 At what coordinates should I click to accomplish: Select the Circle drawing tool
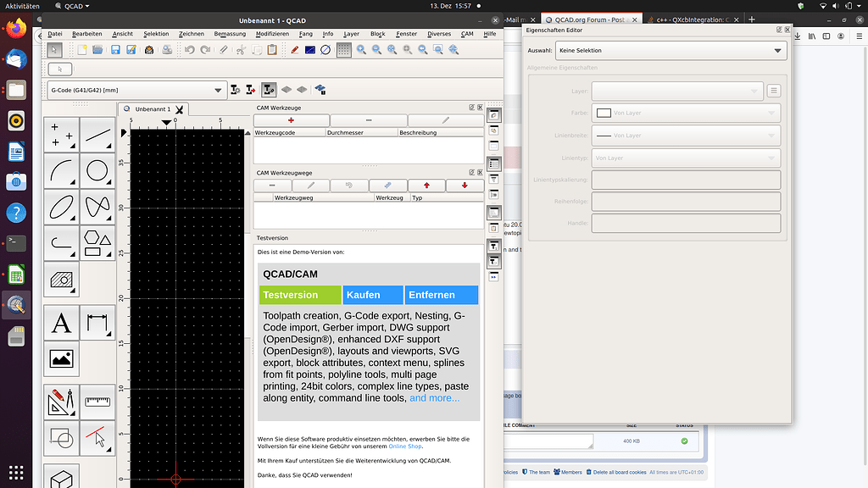pos(97,171)
